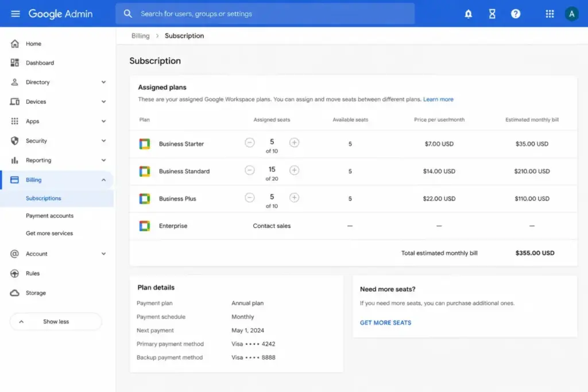Open Dashboard label in sidebar
This screenshot has width=588, height=392.
click(x=40, y=63)
